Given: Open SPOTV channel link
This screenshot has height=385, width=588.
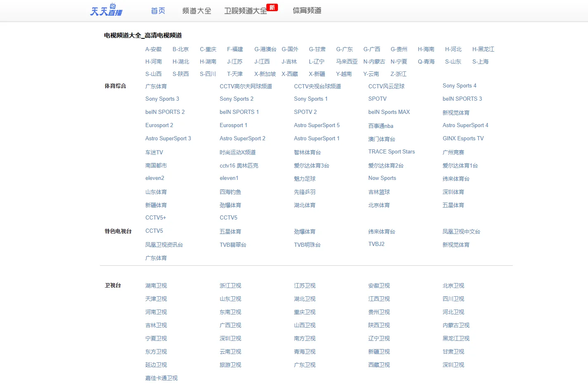Looking at the screenshot, I should pos(377,99).
